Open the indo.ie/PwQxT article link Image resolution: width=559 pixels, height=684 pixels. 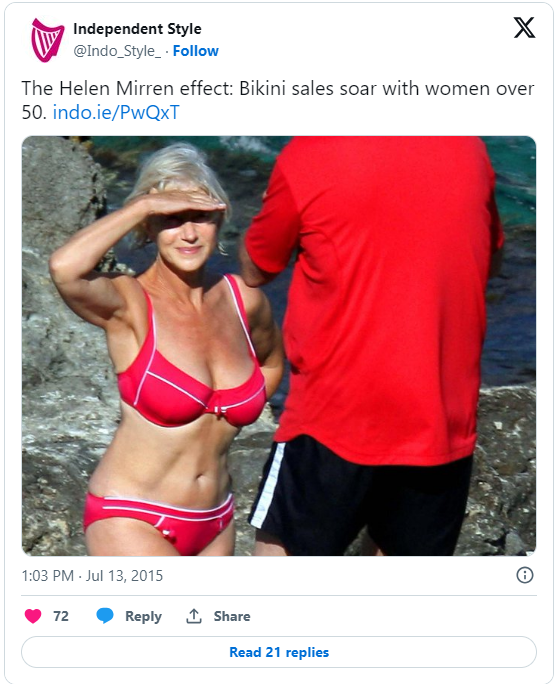coord(116,113)
